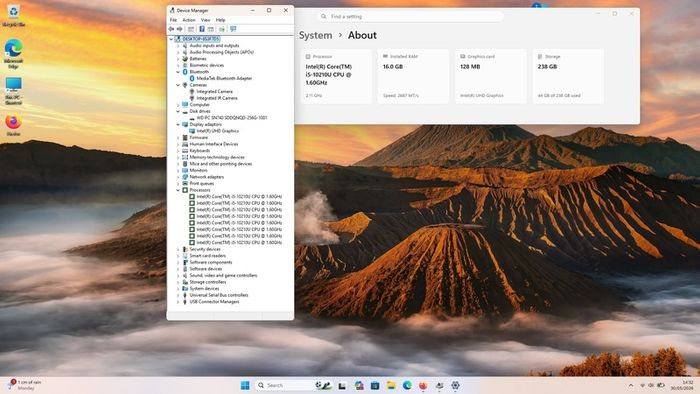700x394 pixels.
Task: Open Settings gear icon in the taskbar
Action: (x=455, y=385)
